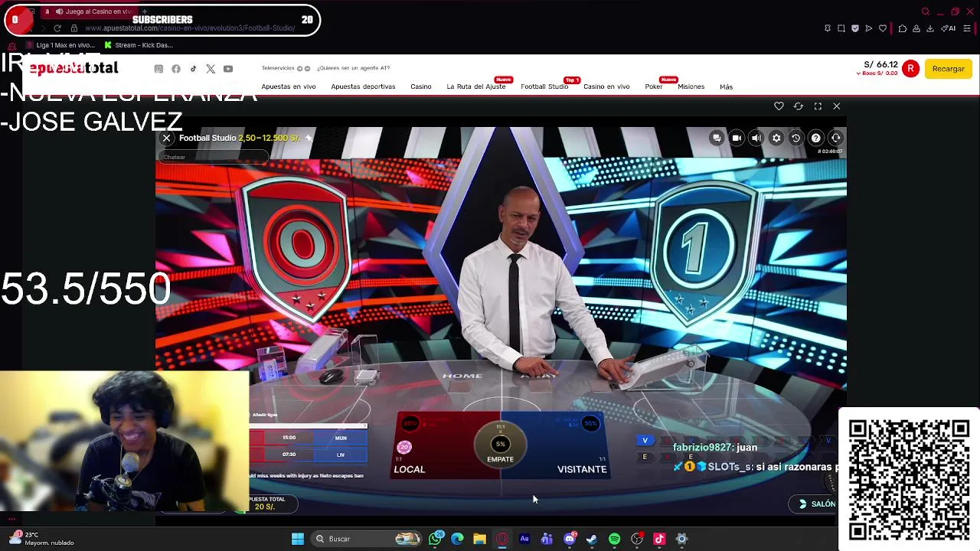Click the yellow Recargar button

(x=948, y=69)
